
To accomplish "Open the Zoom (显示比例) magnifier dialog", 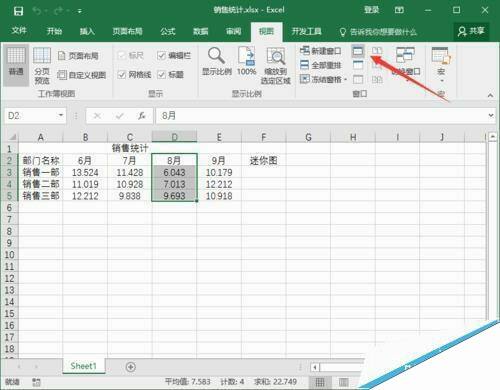I will (x=217, y=61).
